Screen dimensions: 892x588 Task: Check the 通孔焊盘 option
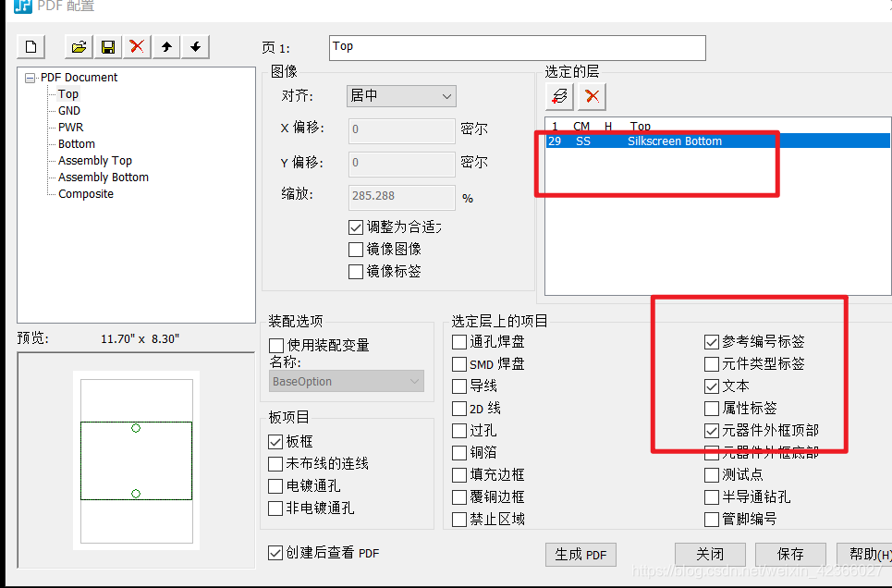point(458,341)
